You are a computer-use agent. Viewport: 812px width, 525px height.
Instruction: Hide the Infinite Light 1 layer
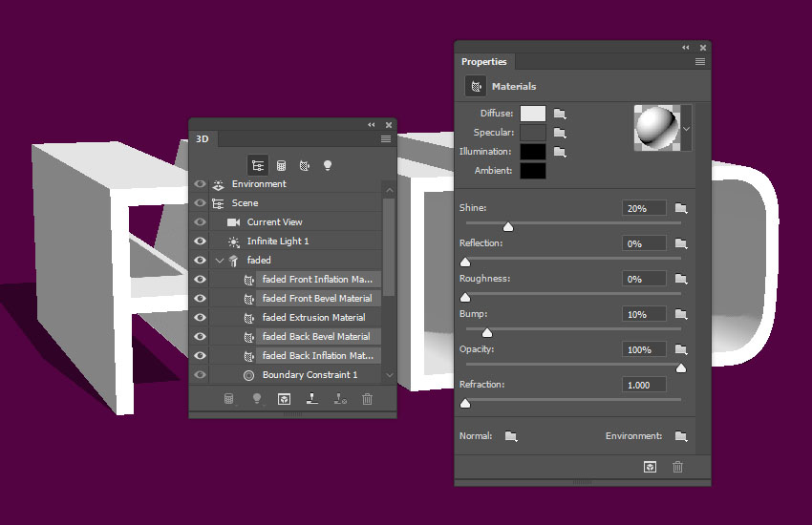(x=200, y=241)
